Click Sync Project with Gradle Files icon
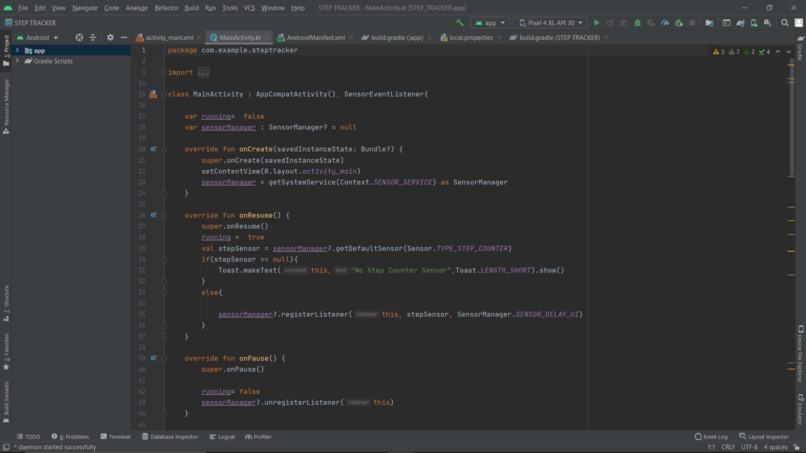806x453 pixels. [740, 23]
